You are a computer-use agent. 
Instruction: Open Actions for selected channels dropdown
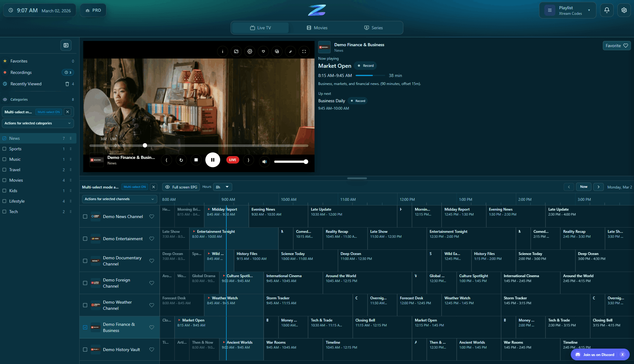pyautogui.click(x=119, y=199)
